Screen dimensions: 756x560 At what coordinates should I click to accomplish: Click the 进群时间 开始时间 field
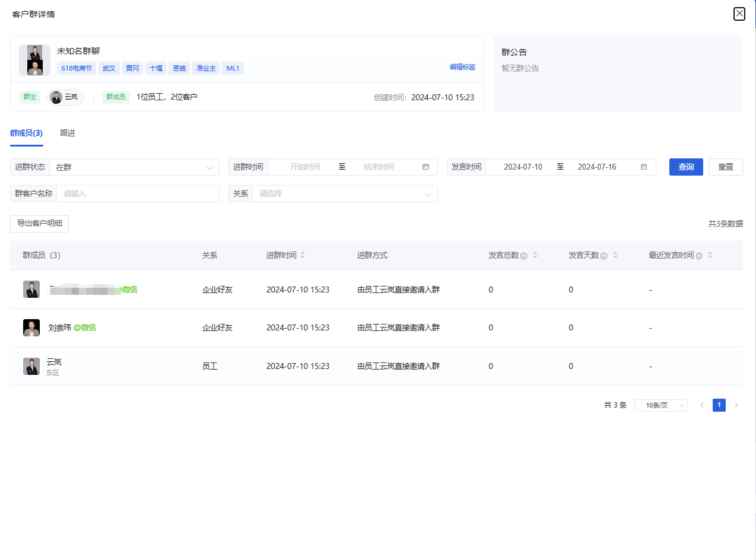click(x=304, y=167)
